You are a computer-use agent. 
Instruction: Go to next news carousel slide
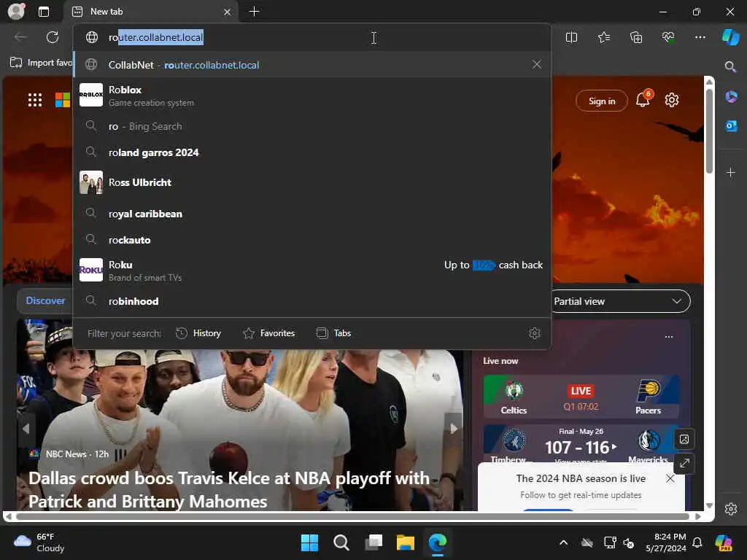tap(454, 429)
